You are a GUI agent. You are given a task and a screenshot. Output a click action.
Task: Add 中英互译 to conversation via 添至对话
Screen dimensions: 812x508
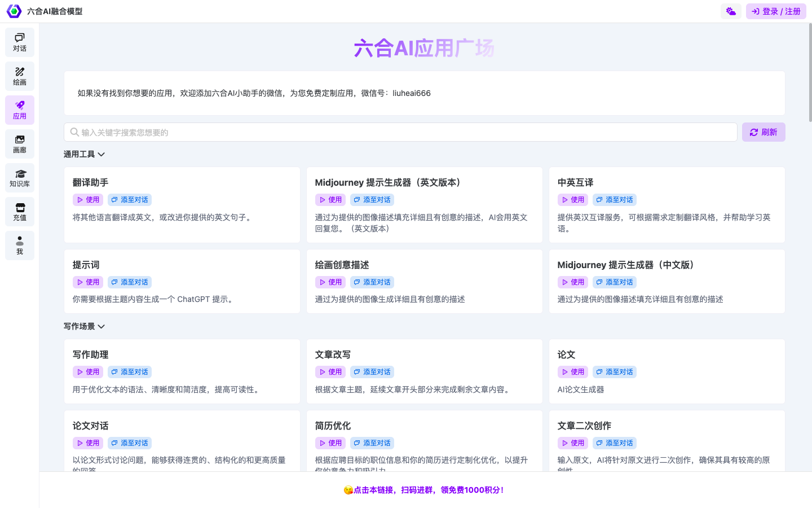pos(614,199)
